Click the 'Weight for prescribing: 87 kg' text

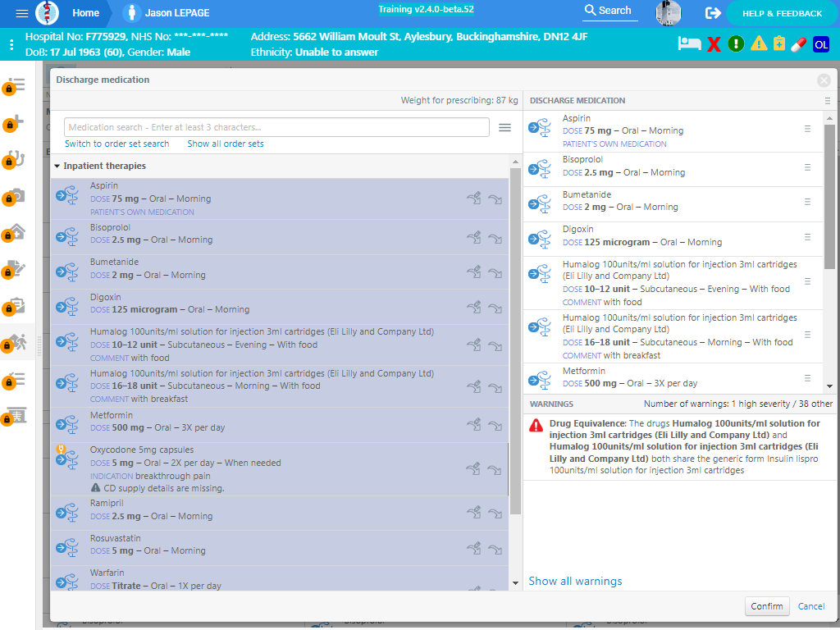[x=459, y=100]
